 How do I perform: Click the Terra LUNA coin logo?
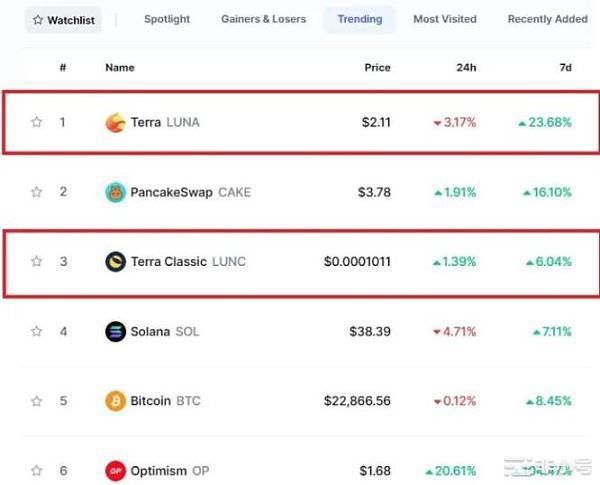coord(116,123)
